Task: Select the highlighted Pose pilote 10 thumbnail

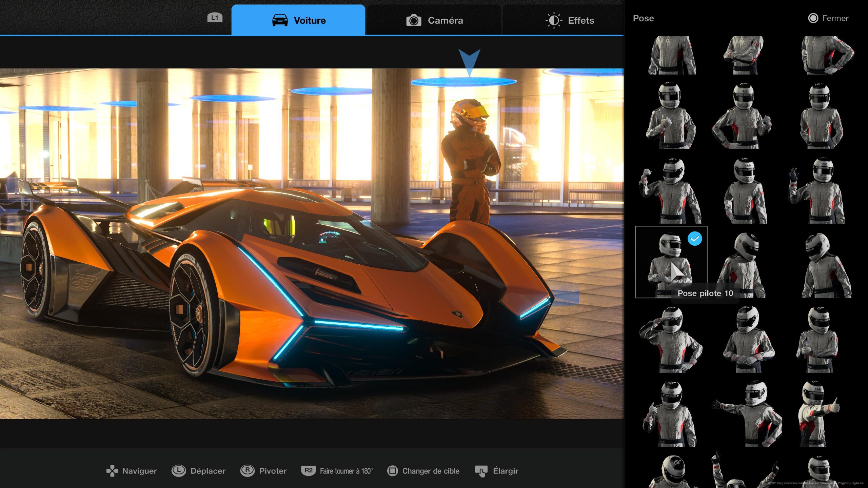Action: pyautogui.click(x=671, y=262)
